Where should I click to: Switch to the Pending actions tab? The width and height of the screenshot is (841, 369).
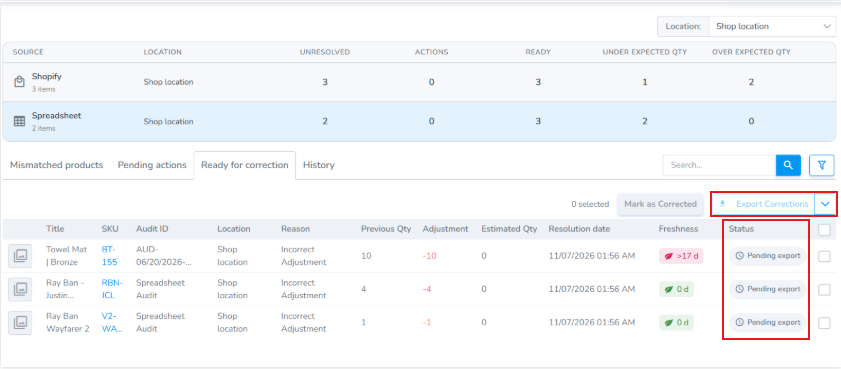point(152,165)
